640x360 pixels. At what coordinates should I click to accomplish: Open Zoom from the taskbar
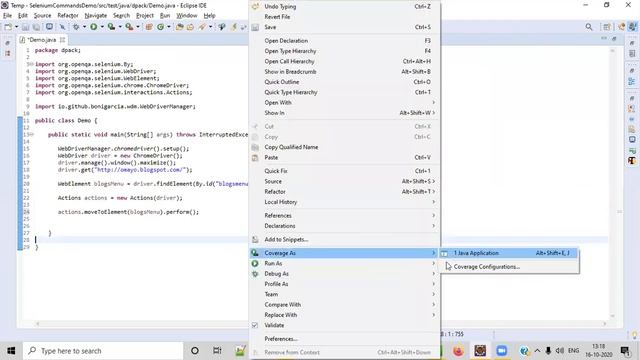tap(502, 351)
